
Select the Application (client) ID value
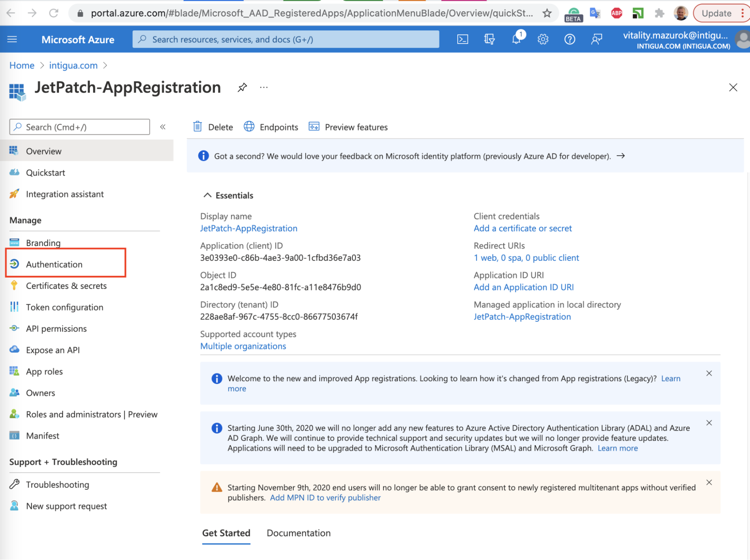(x=280, y=257)
